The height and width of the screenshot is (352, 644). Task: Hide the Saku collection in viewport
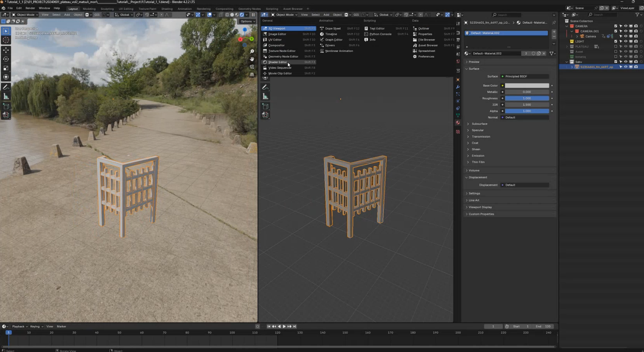(x=626, y=62)
